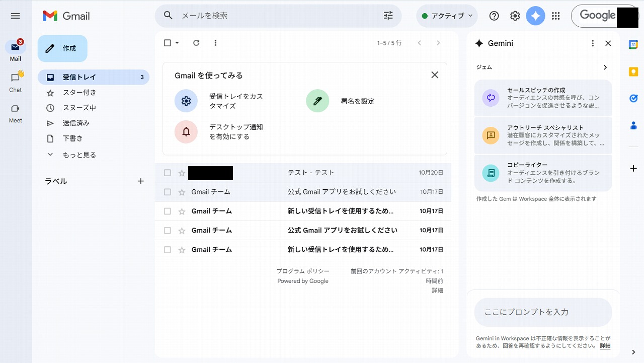The image size is (644, 363).
Task: Select checkbox for 10月20日 テスト email
Action: 168,173
